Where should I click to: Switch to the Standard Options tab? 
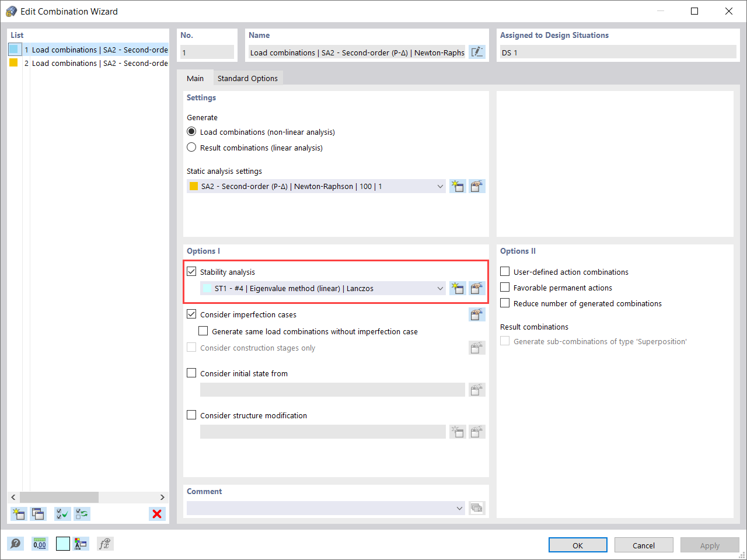247,77
